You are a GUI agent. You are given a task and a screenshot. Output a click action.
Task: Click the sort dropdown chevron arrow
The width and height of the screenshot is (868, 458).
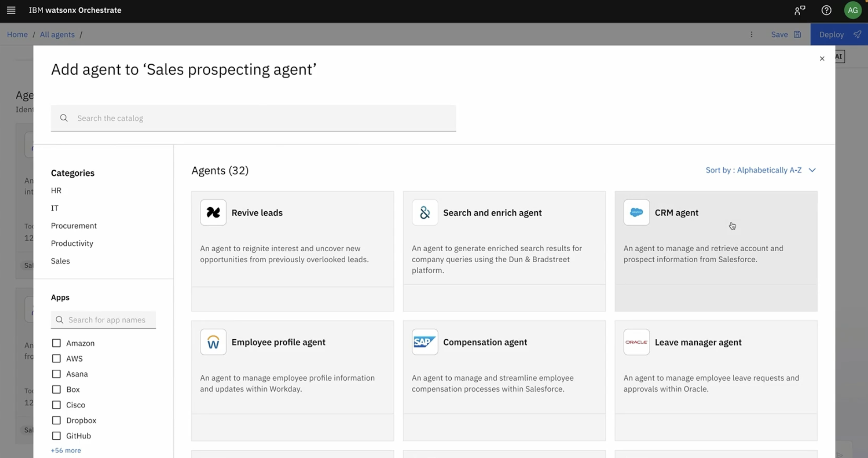(812, 170)
